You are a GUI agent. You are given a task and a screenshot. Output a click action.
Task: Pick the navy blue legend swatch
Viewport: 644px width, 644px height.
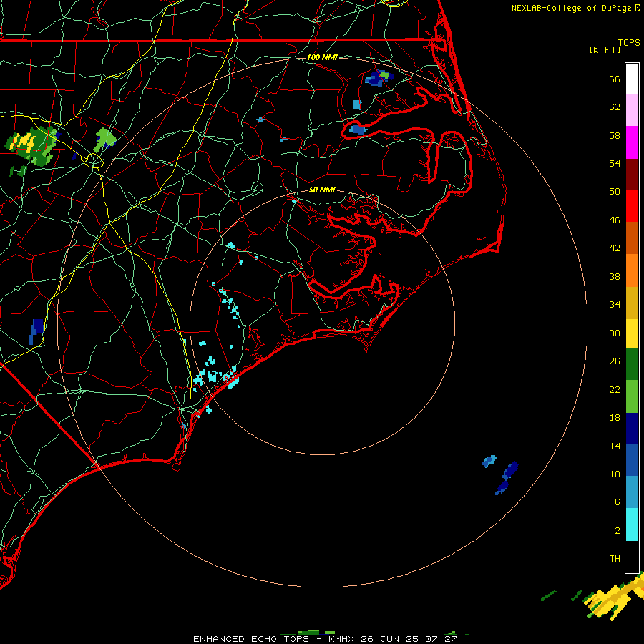coord(632,429)
